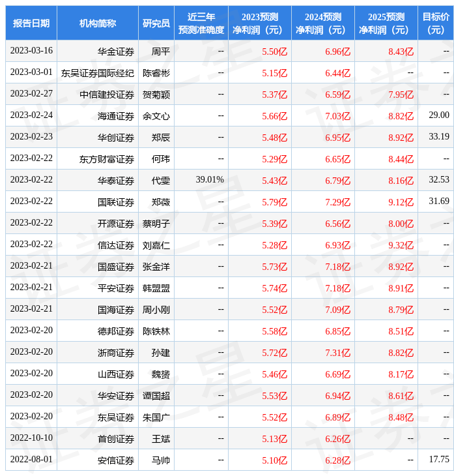454x476 pixels.
Task: Click 2025 forecast 9.32亿 for 信达证券
Action: click(x=401, y=245)
